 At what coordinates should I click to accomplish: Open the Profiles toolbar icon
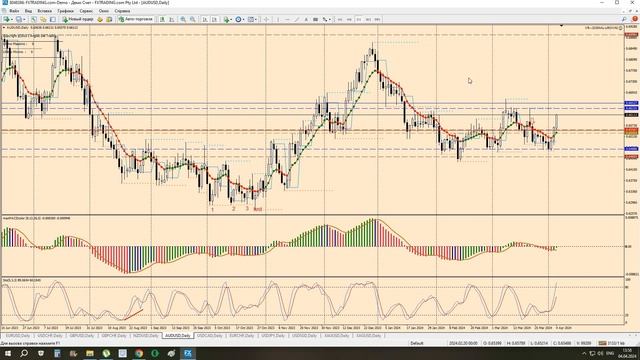(x=18, y=19)
